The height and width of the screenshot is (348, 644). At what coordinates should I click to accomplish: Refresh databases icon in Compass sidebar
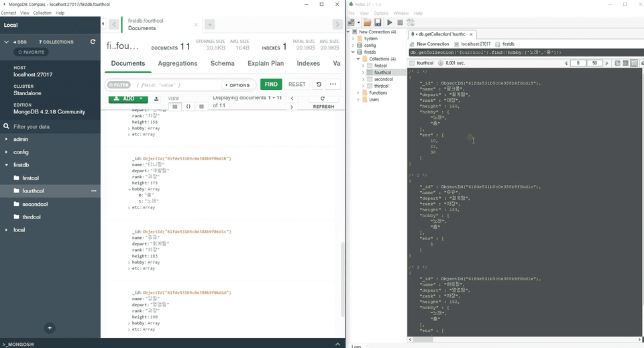coord(93,42)
